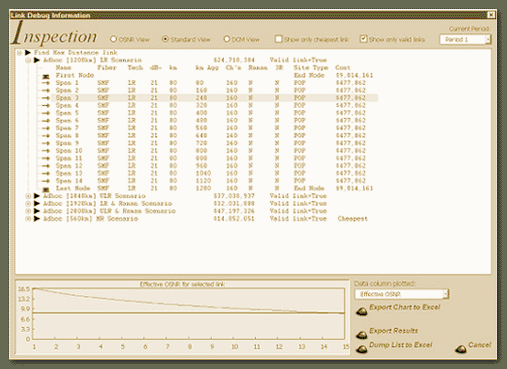This screenshot has height=369, width=507.
Task: Click the arrow icon for Span 7
Action: (46, 128)
